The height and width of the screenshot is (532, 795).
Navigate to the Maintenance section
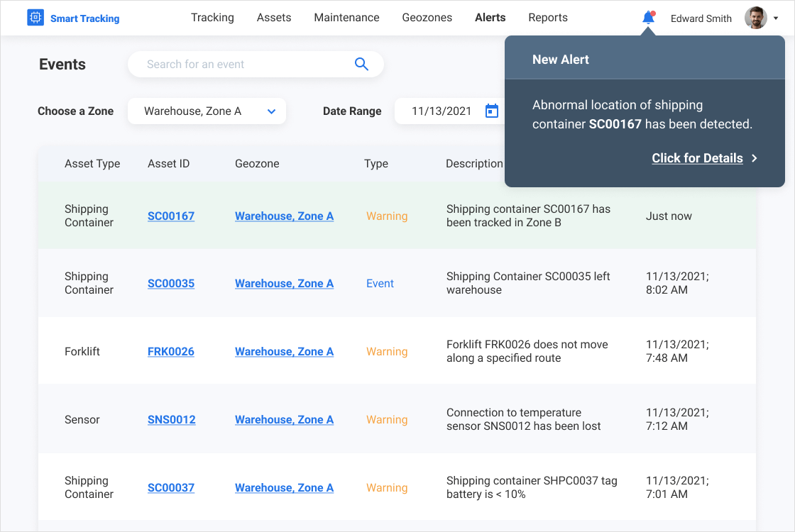point(346,18)
